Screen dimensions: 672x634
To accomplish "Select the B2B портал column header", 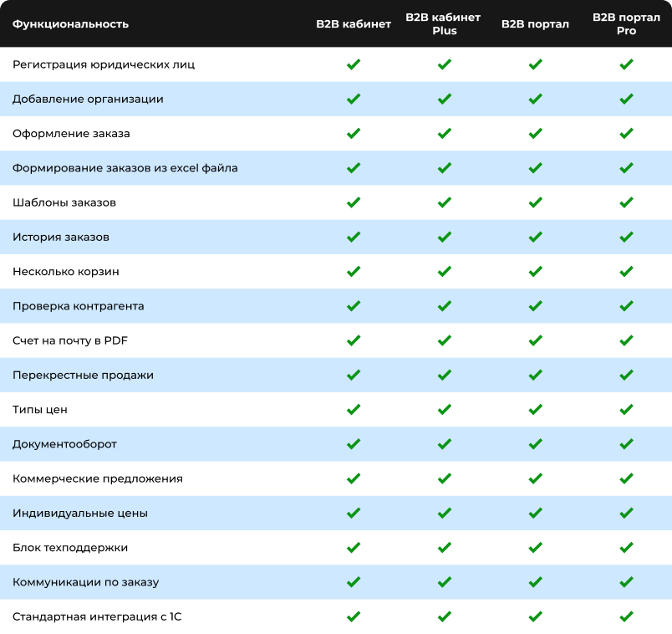I will pyautogui.click(x=535, y=24).
